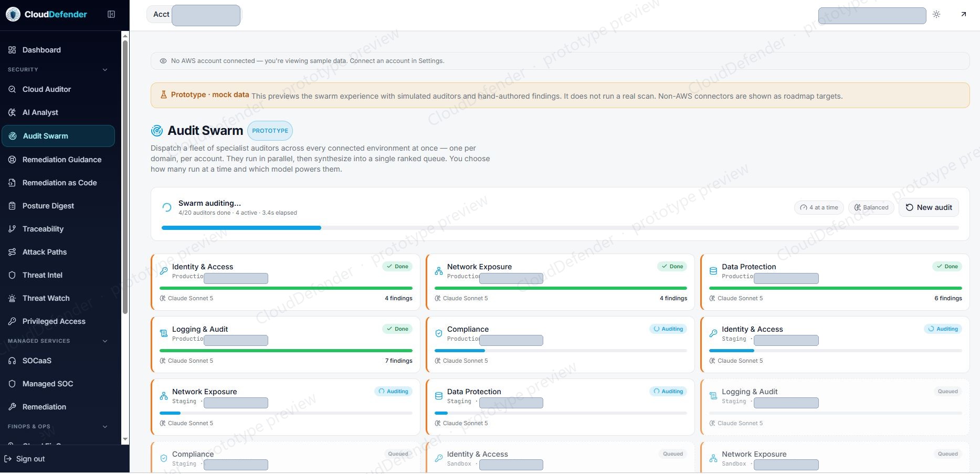Click the Attack Paths route icon

(12, 252)
